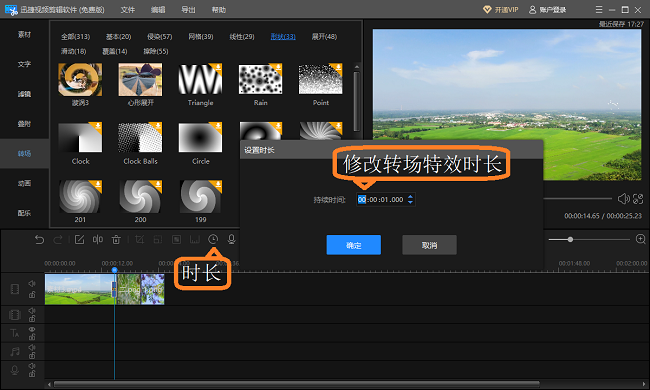
Task: Click the preview speaker volume icon
Action: click(623, 199)
